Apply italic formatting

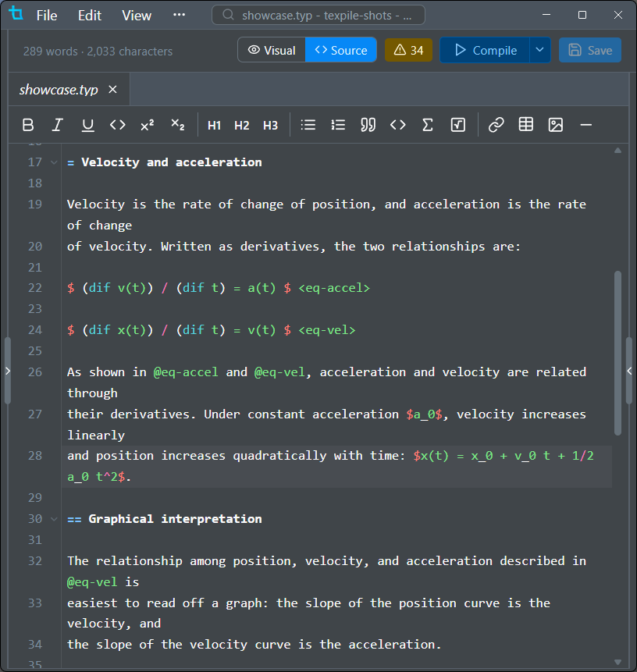pos(58,125)
